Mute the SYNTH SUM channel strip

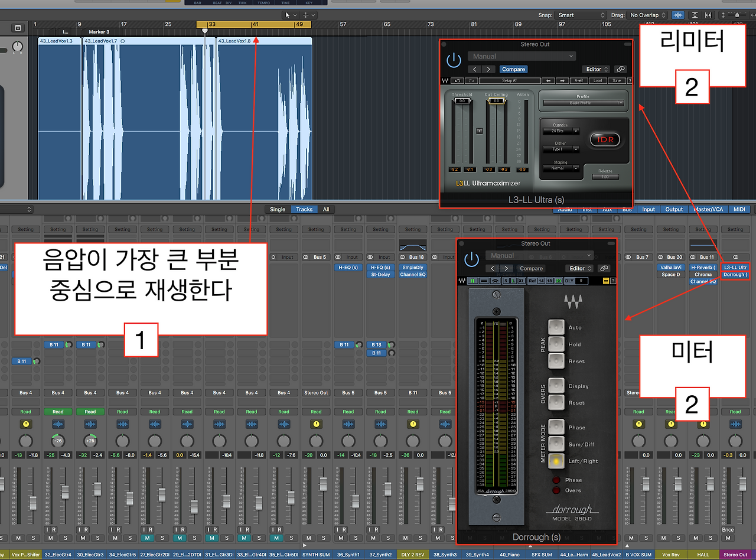(309, 538)
